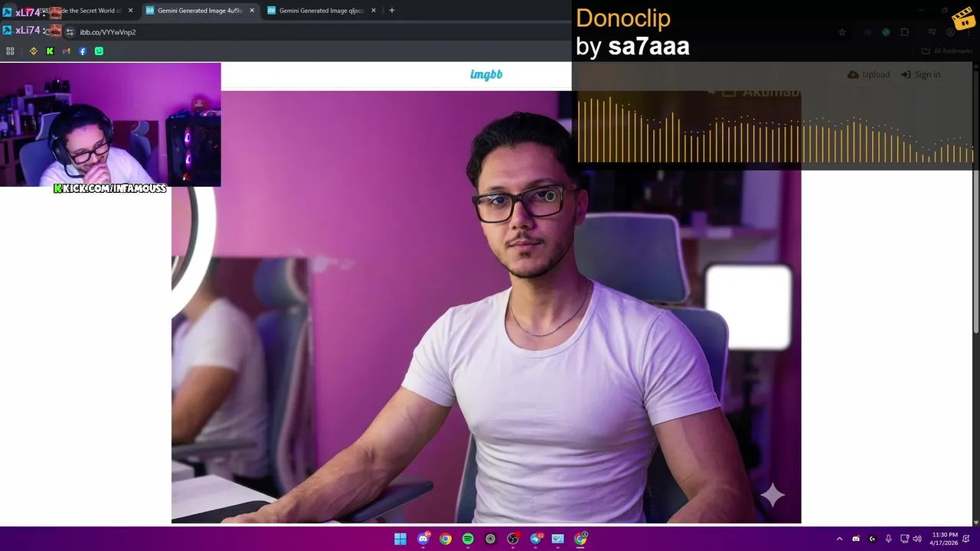
Task: Open the Binance bookmark
Action: coord(34,51)
